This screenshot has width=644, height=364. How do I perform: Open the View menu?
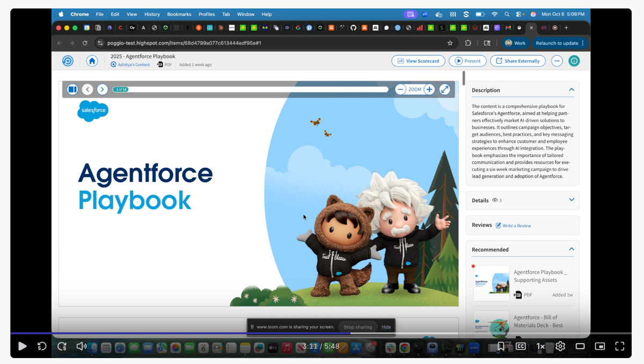click(x=132, y=14)
